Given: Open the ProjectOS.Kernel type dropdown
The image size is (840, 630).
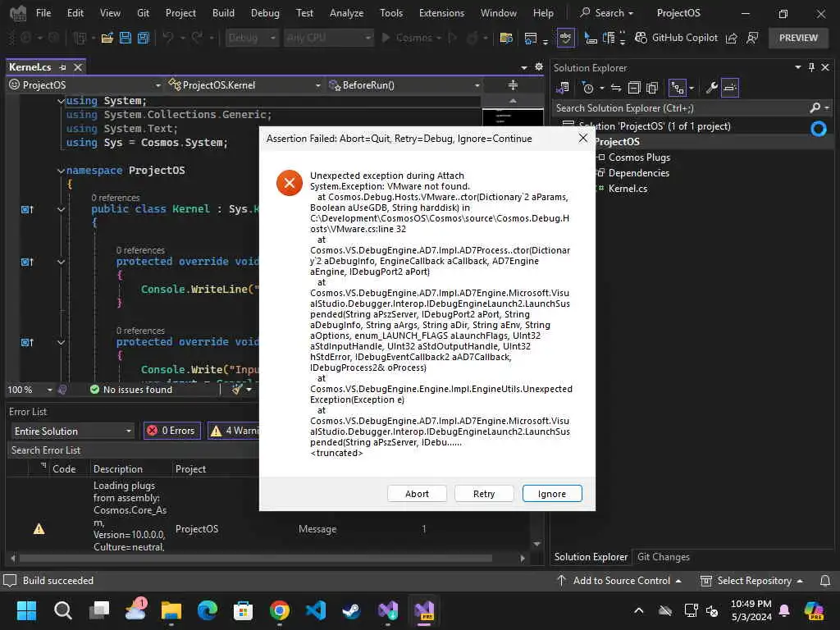Looking at the screenshot, I should click(244, 84).
